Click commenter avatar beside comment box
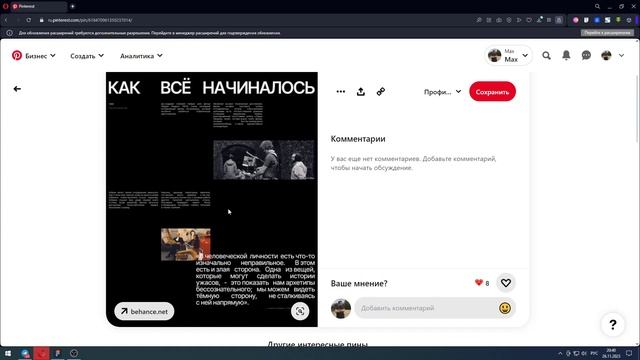 pyautogui.click(x=341, y=309)
